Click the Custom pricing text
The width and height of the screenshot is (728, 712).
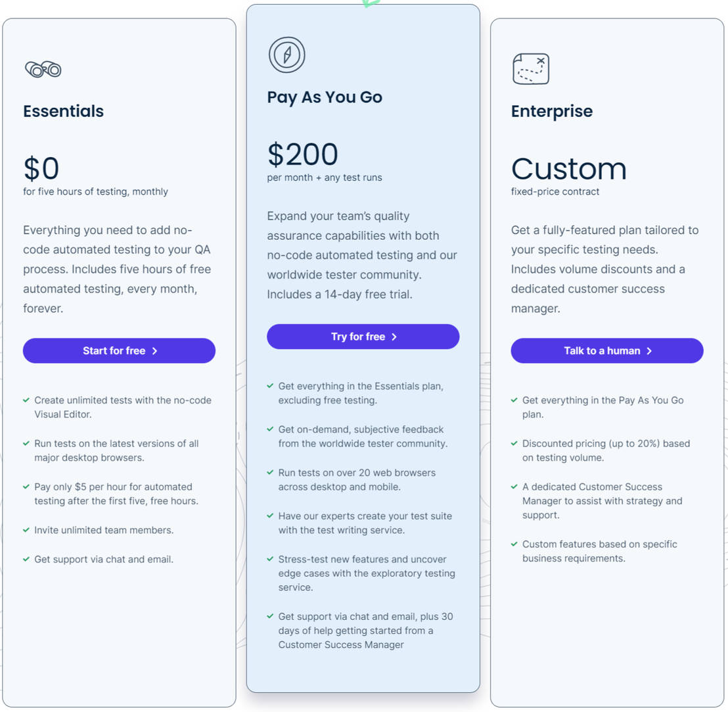click(569, 170)
